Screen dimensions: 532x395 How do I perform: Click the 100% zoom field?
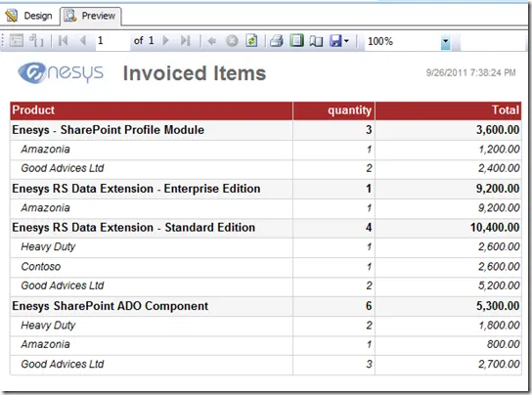[x=403, y=41]
